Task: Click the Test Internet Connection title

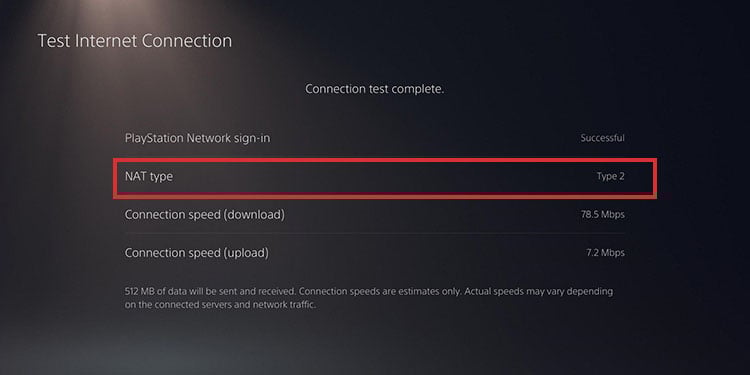Action: pyautogui.click(x=134, y=41)
